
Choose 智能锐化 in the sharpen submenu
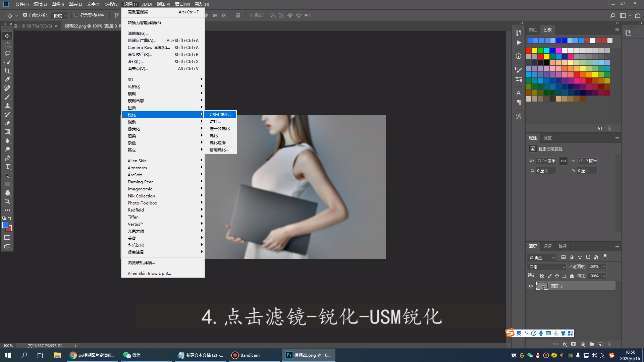[x=221, y=150]
